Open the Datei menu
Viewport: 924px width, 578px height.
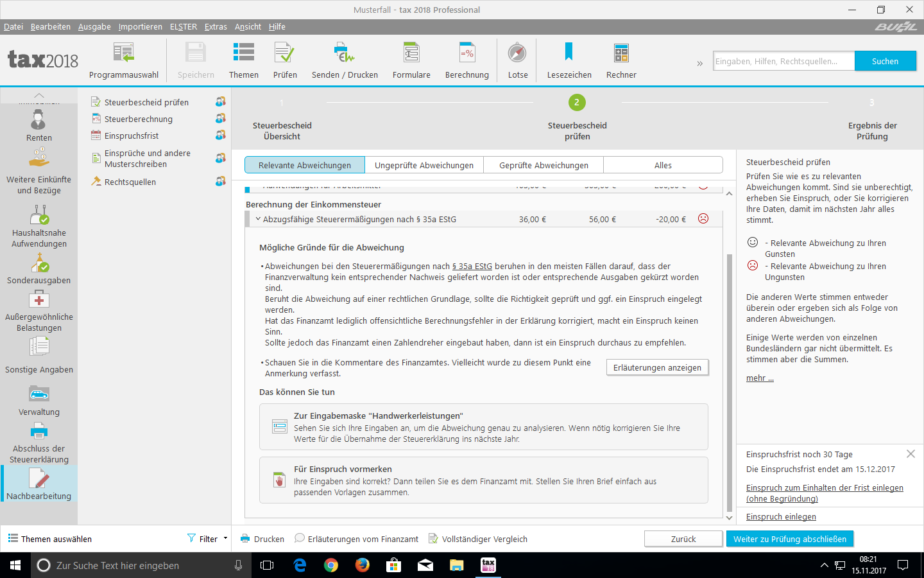[13, 26]
